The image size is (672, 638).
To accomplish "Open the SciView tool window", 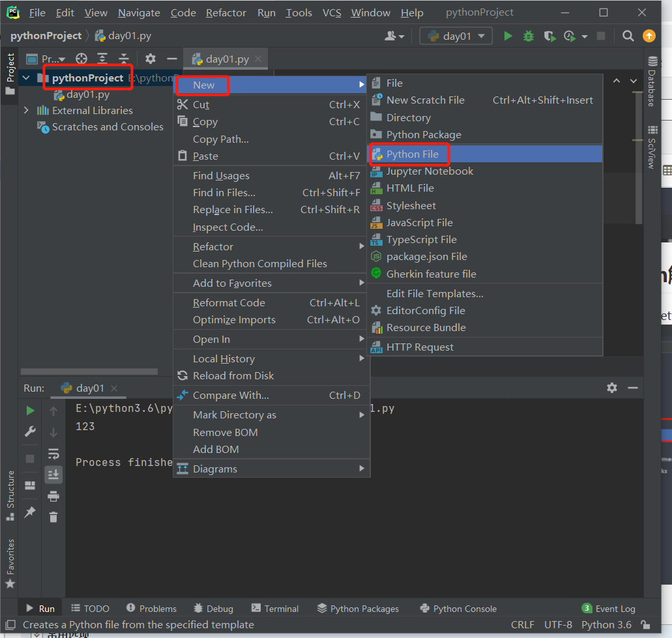I will [x=652, y=147].
